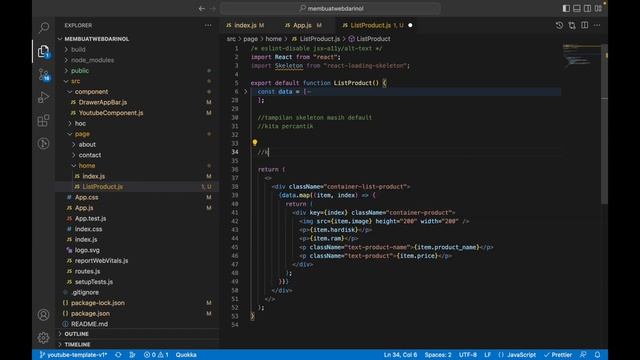
Task: Open YoutubeComponent.js file
Action: click(111, 113)
